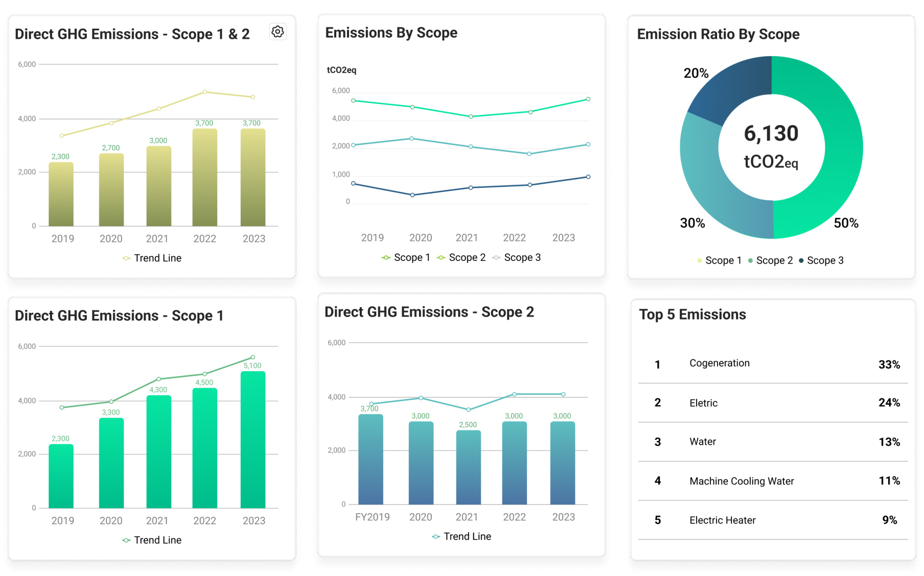
Task: Click the 2019 bar labeled 2,300 in Scope 1 & 2
Action: (61, 194)
